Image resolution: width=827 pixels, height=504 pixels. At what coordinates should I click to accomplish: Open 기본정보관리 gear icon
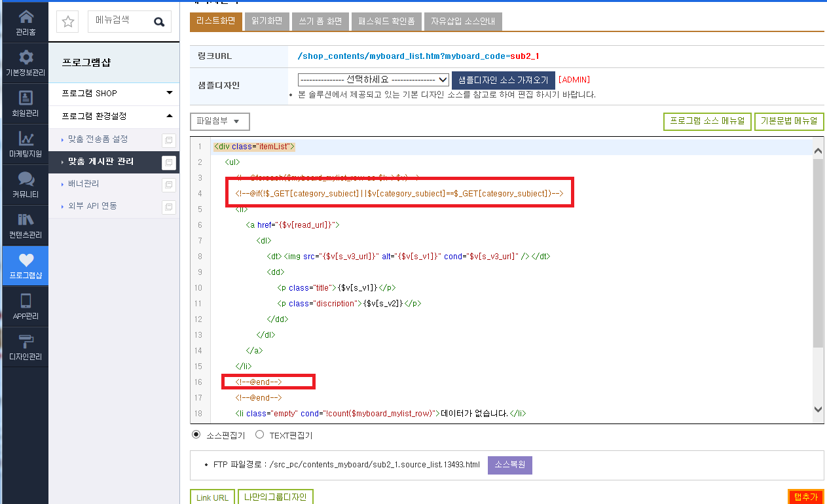click(x=25, y=57)
